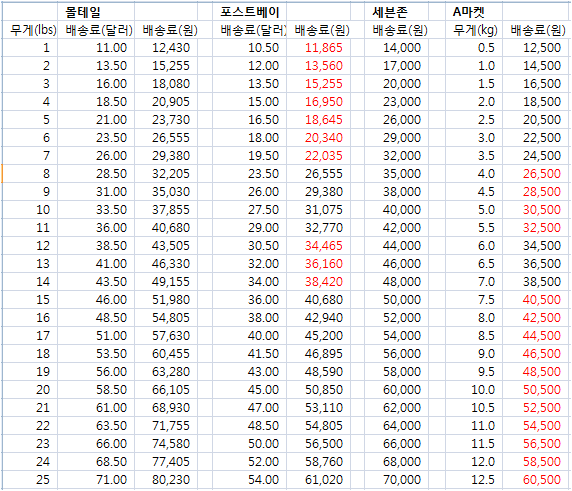Click the cell showing 71.00 dollars

coord(96,479)
